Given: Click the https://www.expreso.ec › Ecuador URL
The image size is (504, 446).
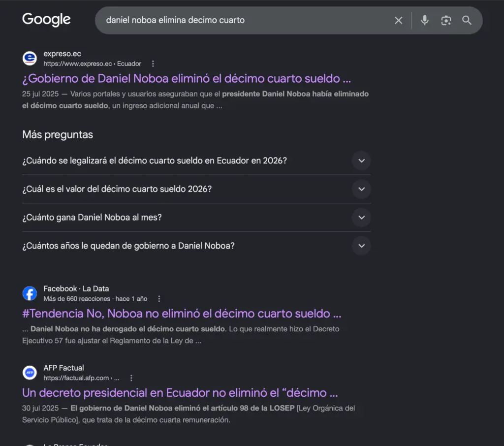Looking at the screenshot, I should [x=92, y=64].
